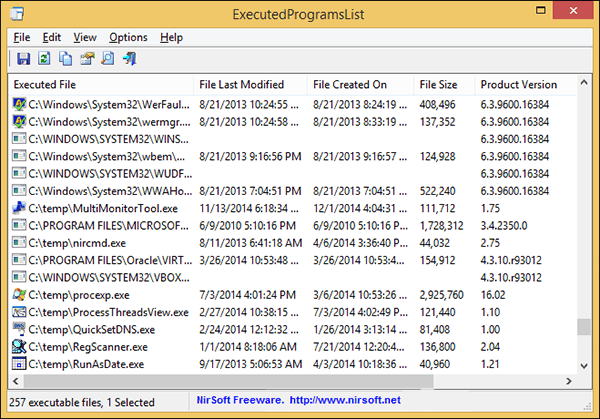The width and height of the screenshot is (600, 419).
Task: Click modified date 9/17/2013 5:06:53 AM
Action: pyautogui.click(x=251, y=364)
